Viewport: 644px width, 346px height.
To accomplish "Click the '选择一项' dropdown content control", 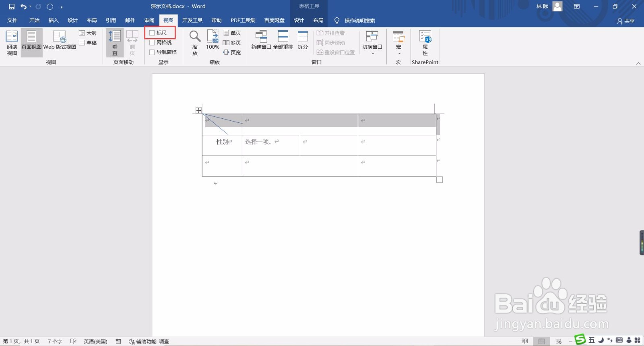I will 258,142.
